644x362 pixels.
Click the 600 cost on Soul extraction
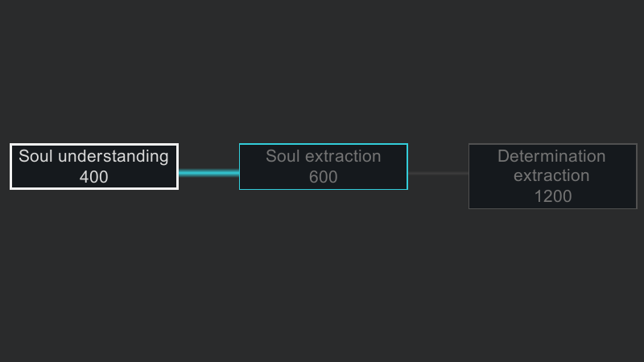[324, 177]
